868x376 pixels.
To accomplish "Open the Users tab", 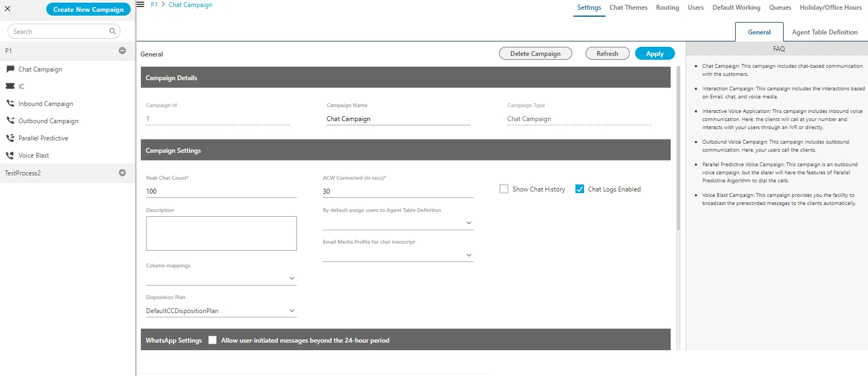I will [x=695, y=8].
